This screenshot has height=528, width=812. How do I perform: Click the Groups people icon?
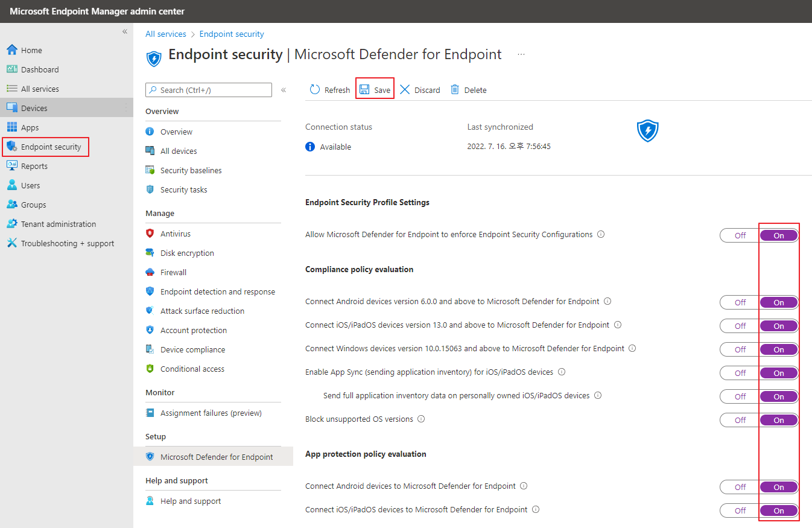[x=11, y=205]
